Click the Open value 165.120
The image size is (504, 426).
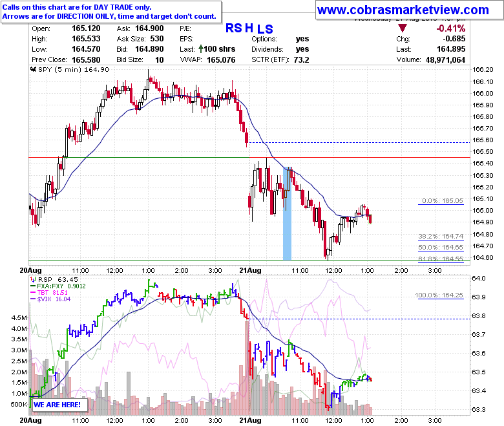pos(86,28)
